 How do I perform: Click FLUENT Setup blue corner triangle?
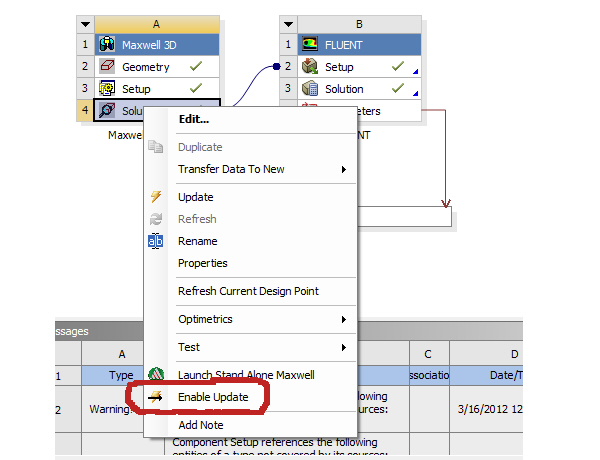click(x=416, y=72)
